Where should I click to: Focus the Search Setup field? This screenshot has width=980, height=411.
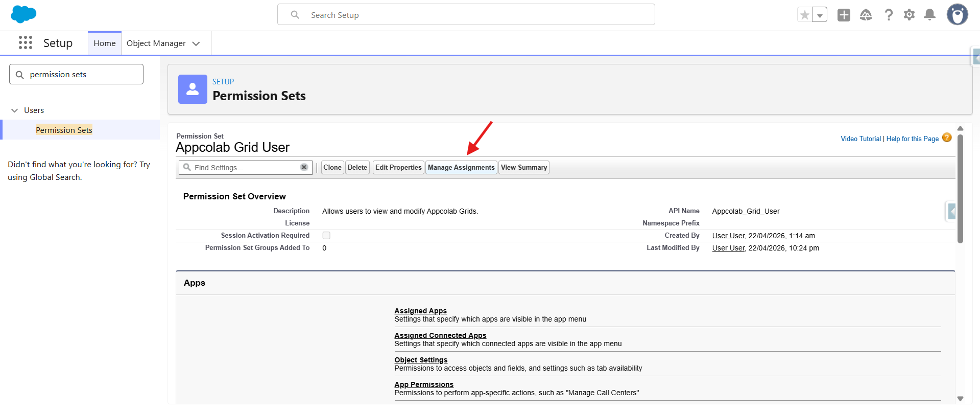pos(466,14)
